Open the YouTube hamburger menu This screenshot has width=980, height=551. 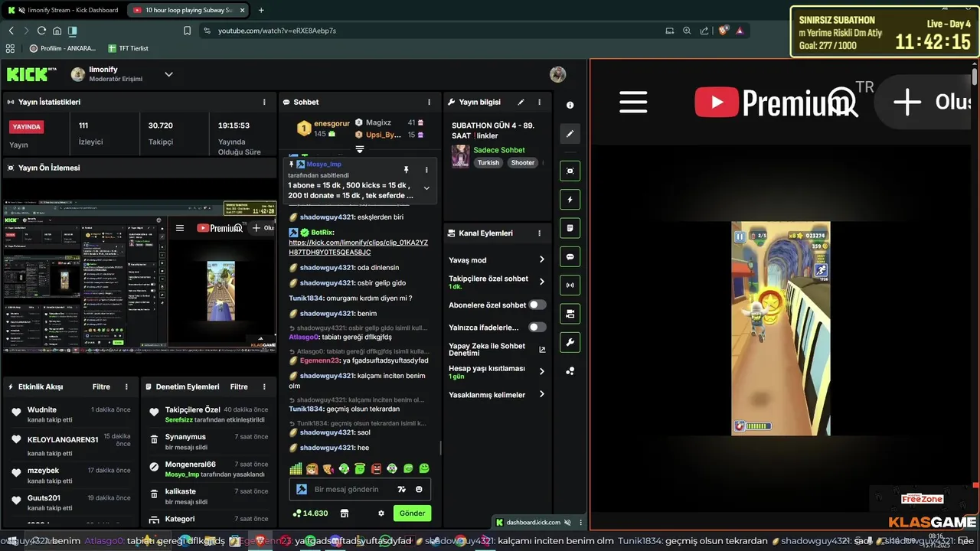(x=633, y=102)
